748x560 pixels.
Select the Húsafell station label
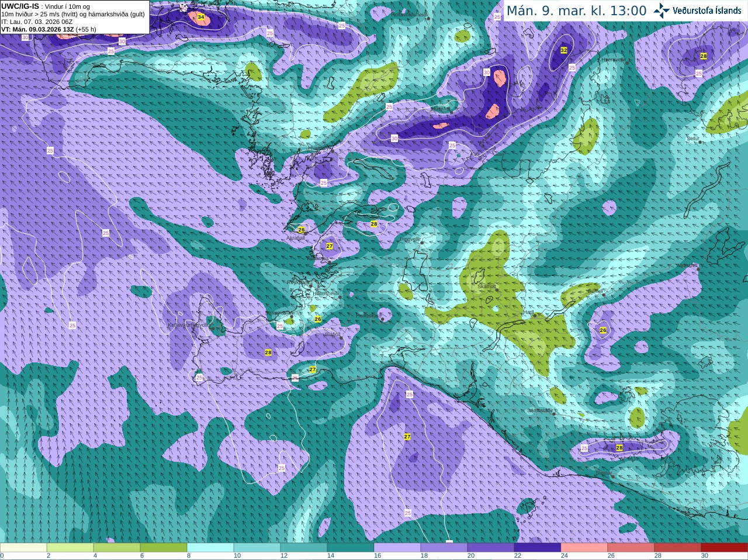[x=440, y=109]
